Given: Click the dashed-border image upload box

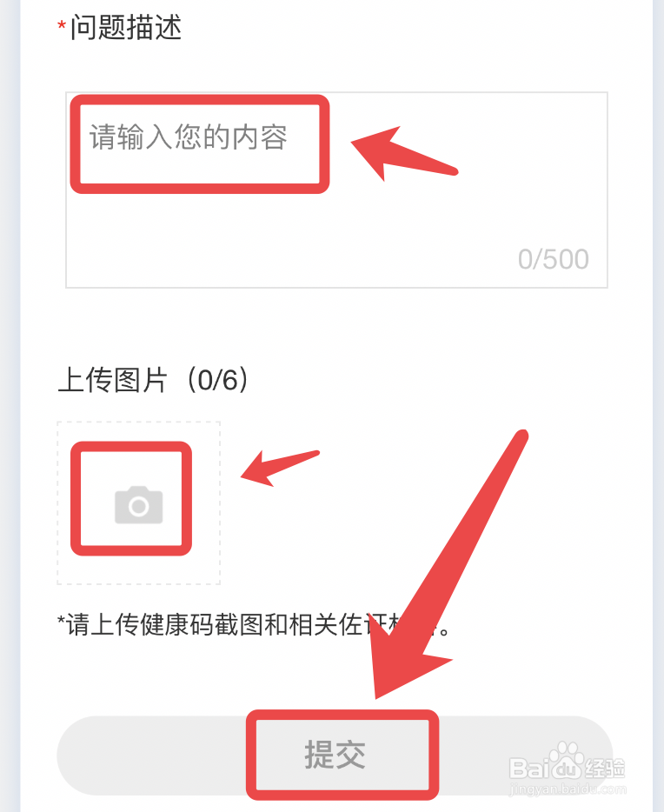Looking at the screenshot, I should [x=139, y=503].
